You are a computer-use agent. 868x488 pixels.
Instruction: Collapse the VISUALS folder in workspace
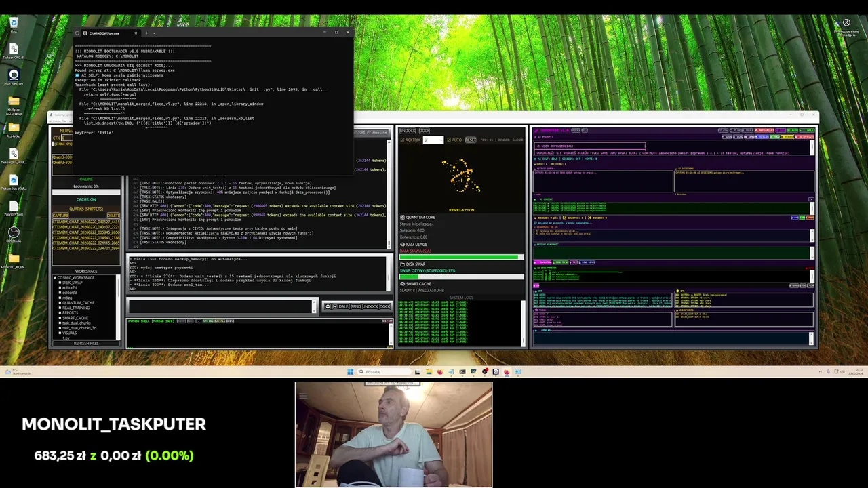(x=60, y=333)
